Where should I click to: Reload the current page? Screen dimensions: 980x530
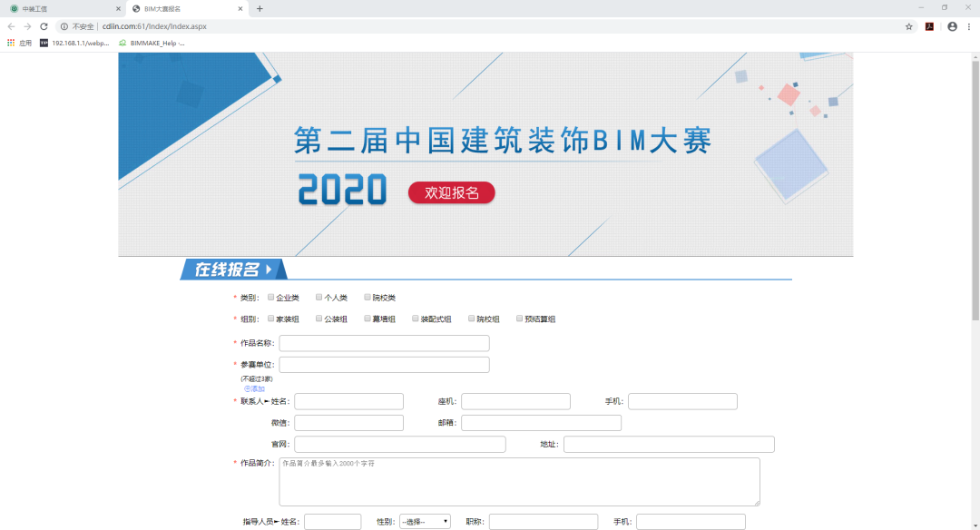pyautogui.click(x=44, y=26)
